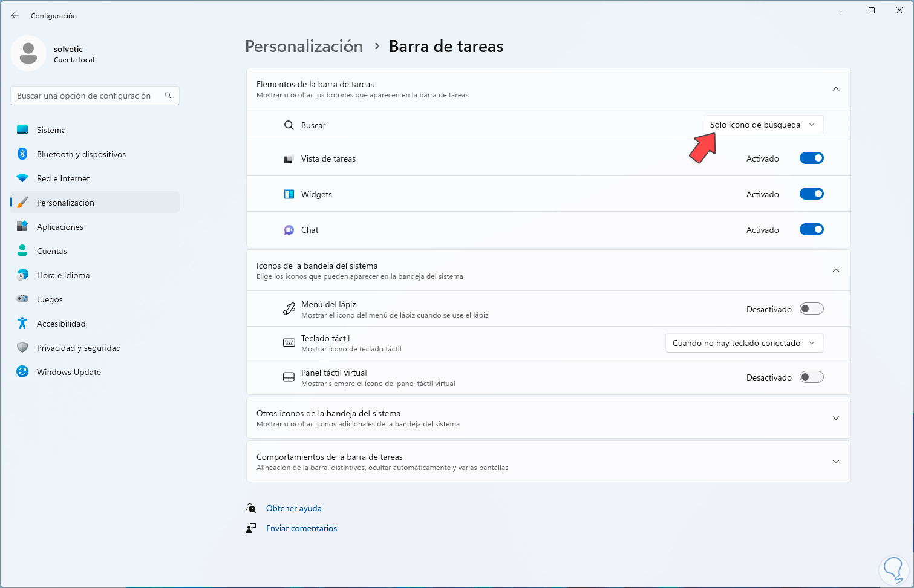Image resolution: width=914 pixels, height=588 pixels.
Task: Click the solvetic user avatar
Action: point(28,53)
